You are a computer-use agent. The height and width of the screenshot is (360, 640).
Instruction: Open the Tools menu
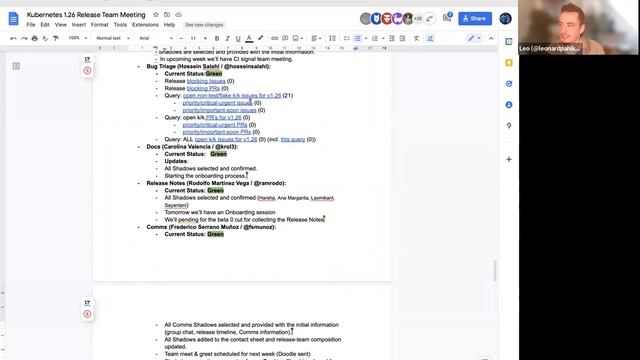point(120,25)
